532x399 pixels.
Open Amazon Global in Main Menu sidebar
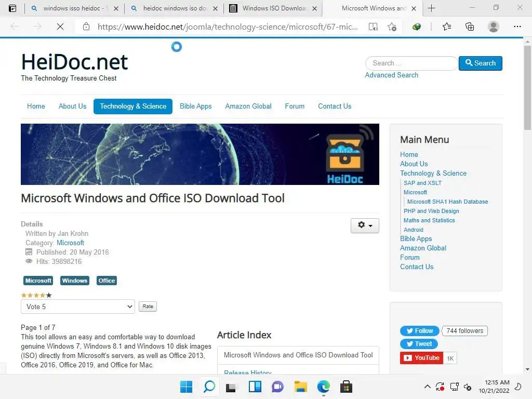(423, 248)
